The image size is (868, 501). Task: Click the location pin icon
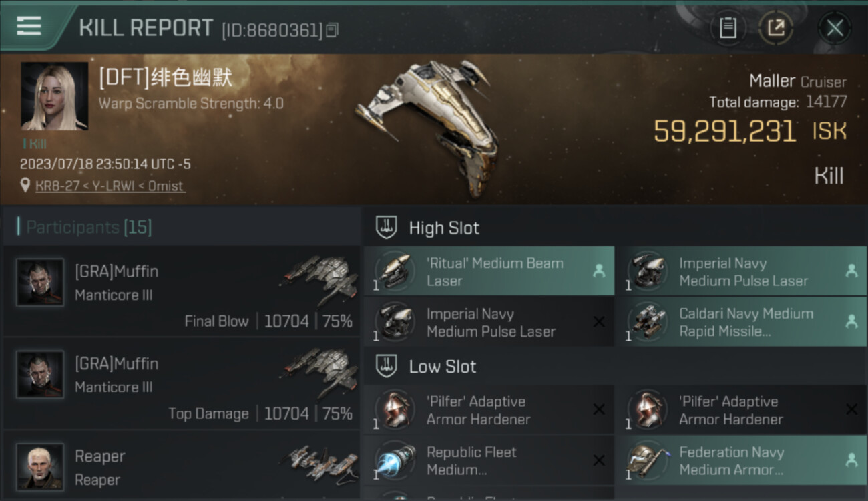25,186
